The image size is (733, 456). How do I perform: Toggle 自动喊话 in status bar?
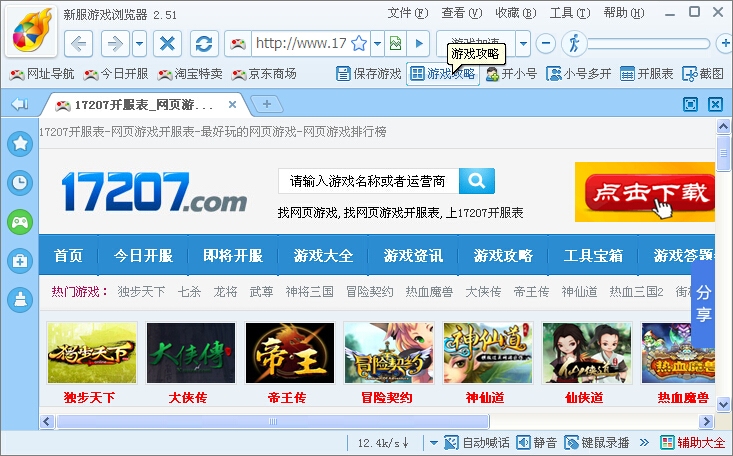(476, 442)
